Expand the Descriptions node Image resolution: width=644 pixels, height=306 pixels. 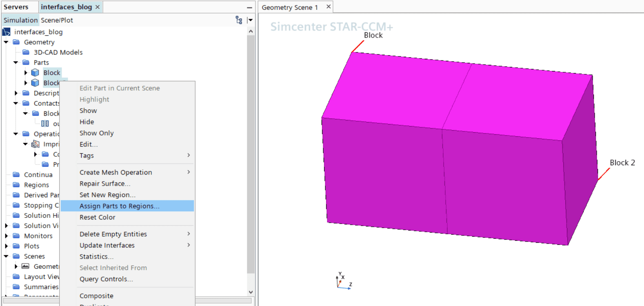coord(16,93)
